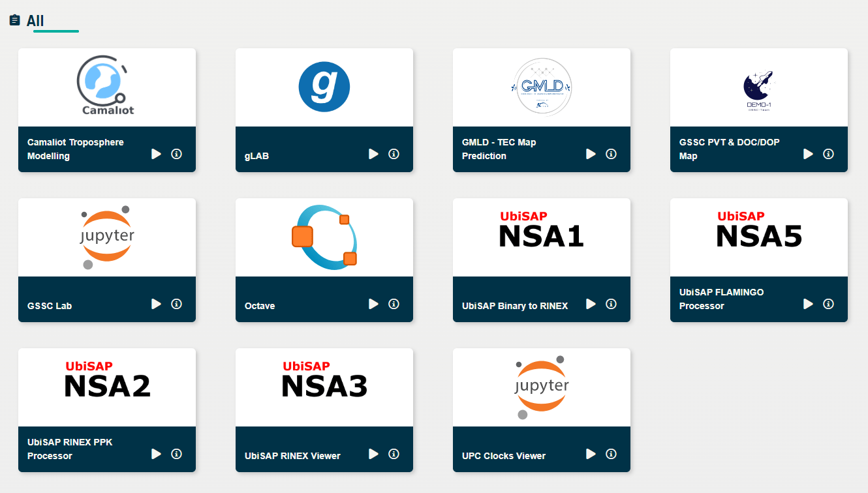The height and width of the screenshot is (493, 868).
Task: Launch UbiSAP FLAMINGO Processor
Action: click(x=808, y=304)
